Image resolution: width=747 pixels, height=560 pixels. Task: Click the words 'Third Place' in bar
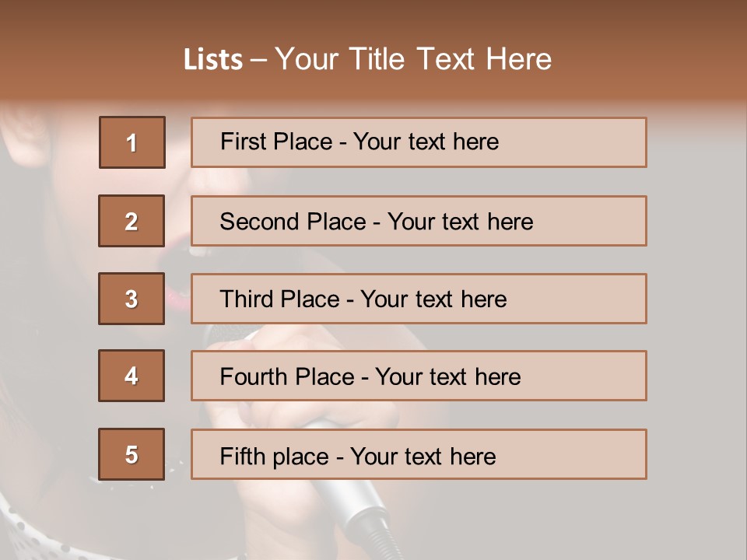(280, 299)
